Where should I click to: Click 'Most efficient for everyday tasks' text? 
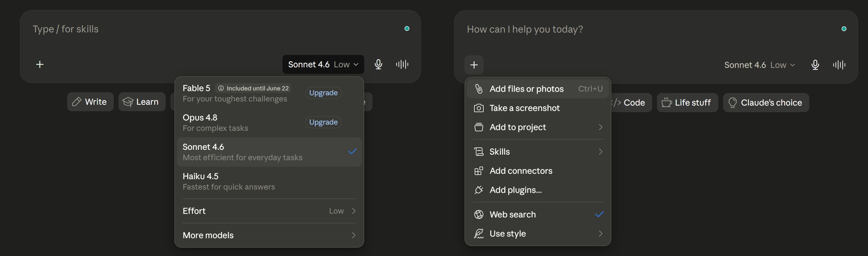[x=242, y=158]
